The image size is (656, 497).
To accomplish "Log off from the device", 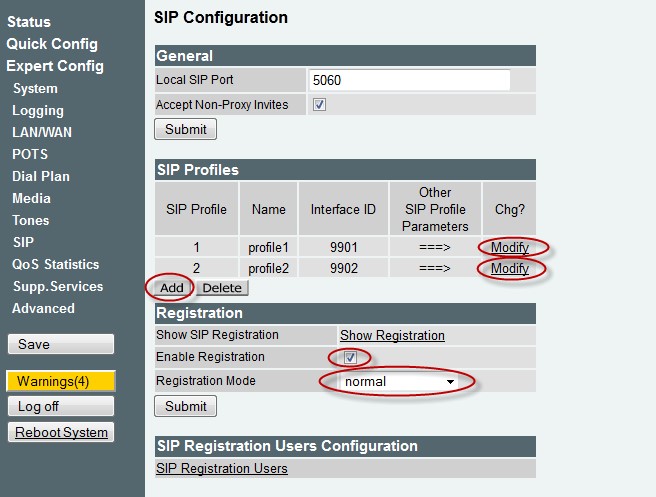I will point(61,406).
